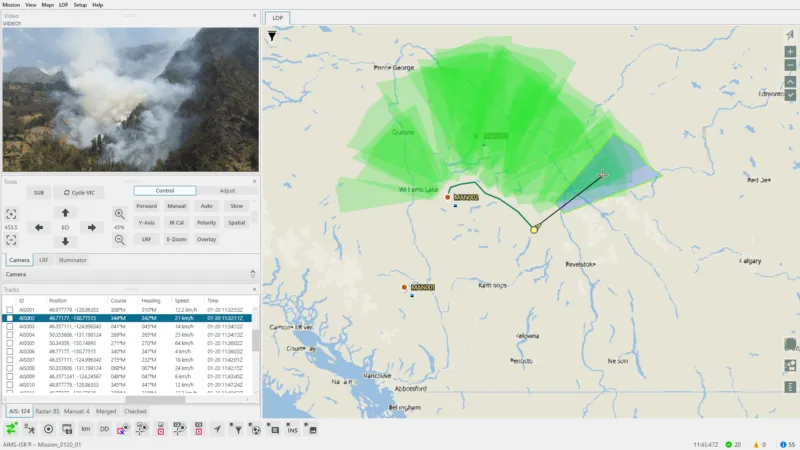
Task: Select the Adjust tab in Tools
Action: 227,191
